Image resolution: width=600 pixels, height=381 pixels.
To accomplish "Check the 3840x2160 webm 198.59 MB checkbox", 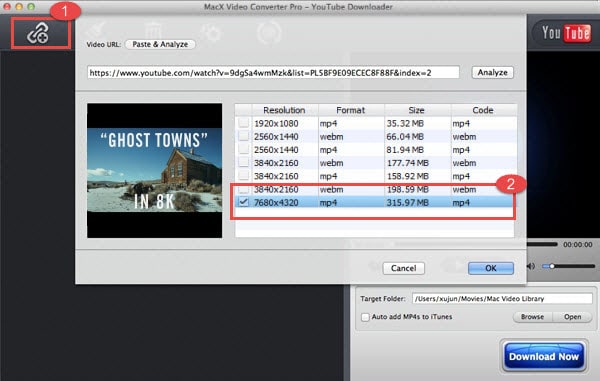I will [243, 189].
